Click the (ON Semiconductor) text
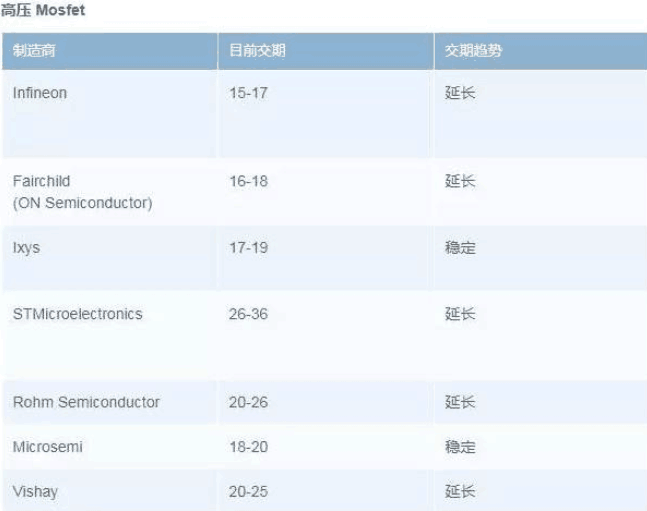This screenshot has width=647, height=511. 83,203
